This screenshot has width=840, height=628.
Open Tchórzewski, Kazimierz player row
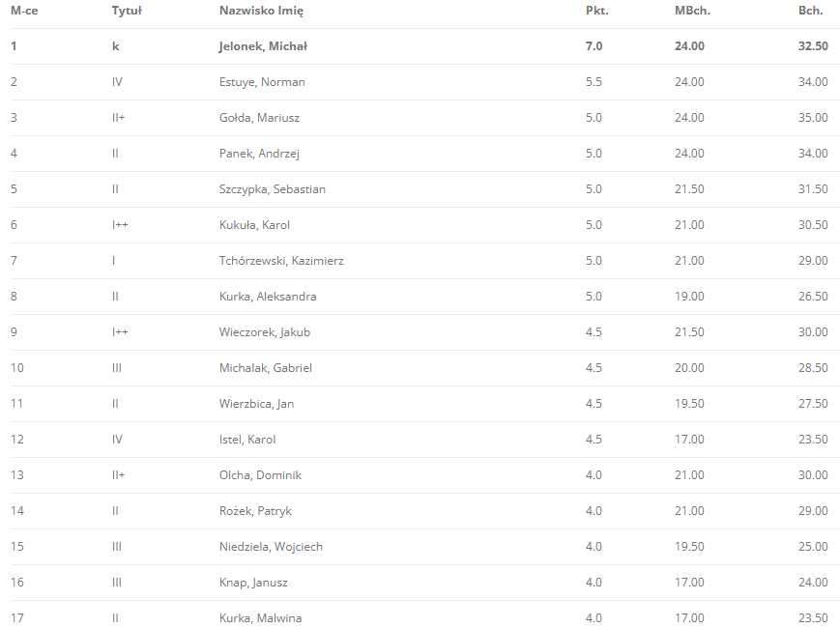pyautogui.click(x=281, y=261)
